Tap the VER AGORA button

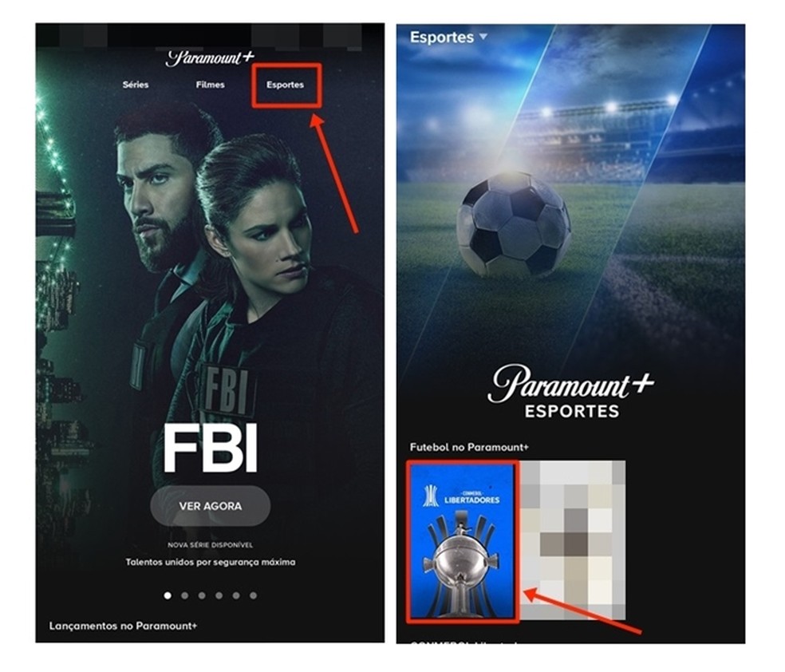(211, 506)
